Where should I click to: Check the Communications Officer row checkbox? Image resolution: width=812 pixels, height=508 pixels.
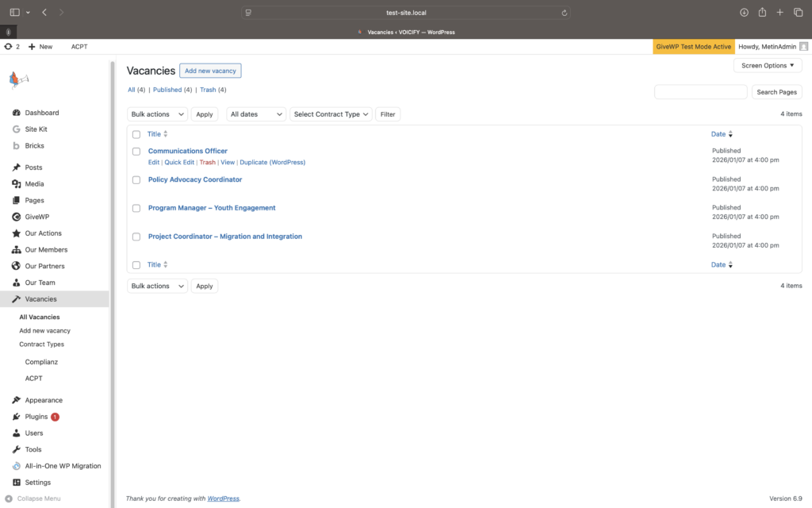pos(136,151)
